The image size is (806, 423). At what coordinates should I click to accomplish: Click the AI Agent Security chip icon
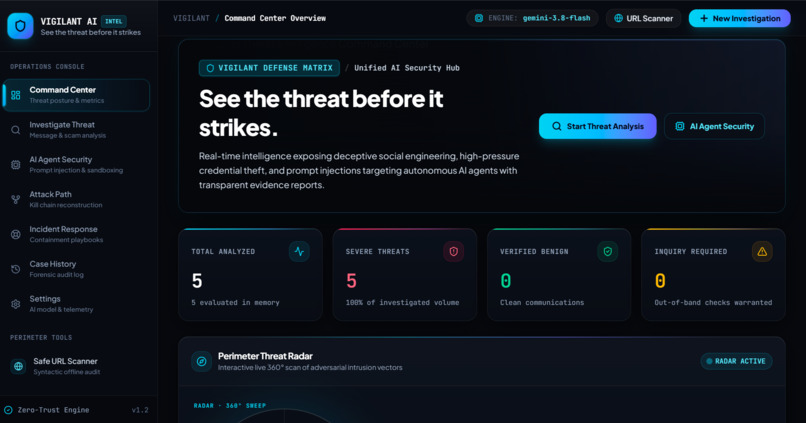point(16,164)
